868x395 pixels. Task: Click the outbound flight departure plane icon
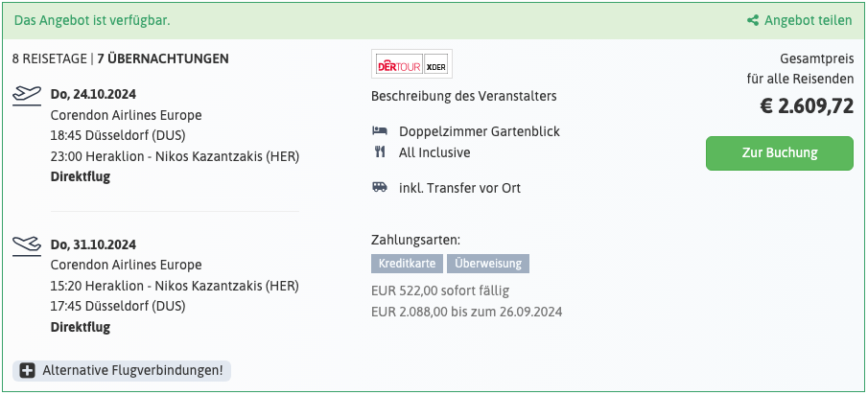point(27,96)
